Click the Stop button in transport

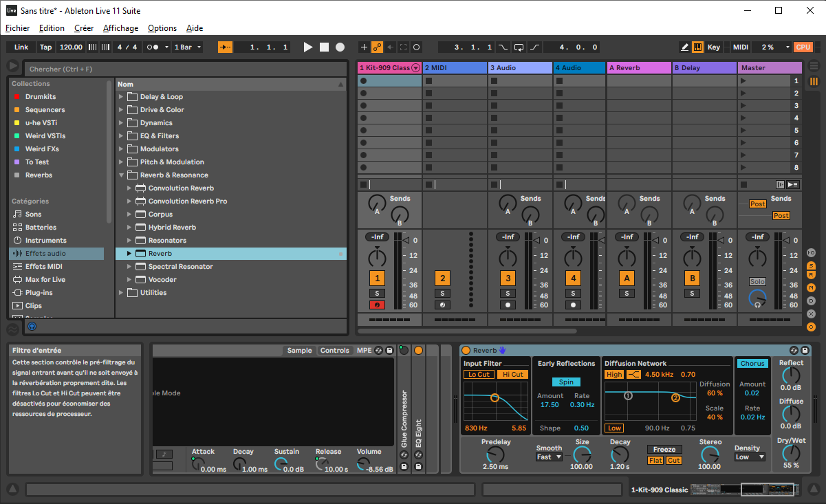point(324,47)
